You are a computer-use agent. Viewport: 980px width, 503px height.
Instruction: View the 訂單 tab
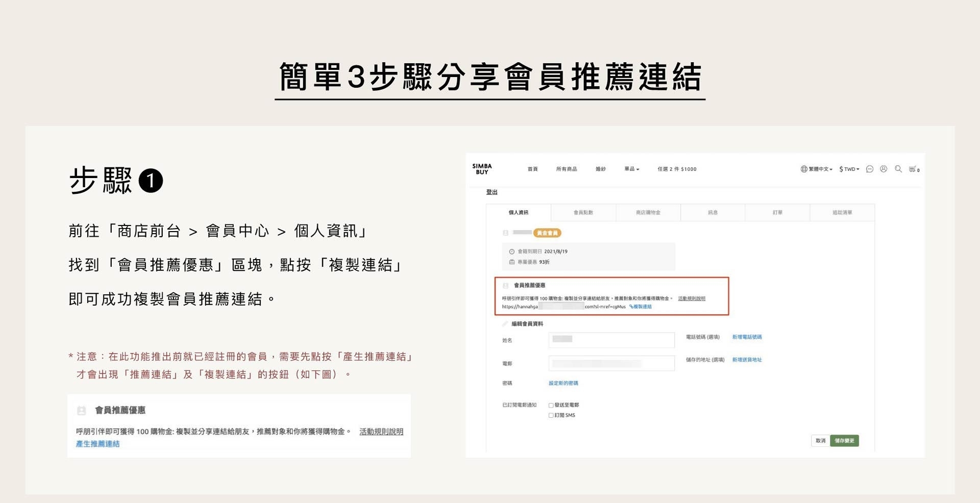(777, 212)
